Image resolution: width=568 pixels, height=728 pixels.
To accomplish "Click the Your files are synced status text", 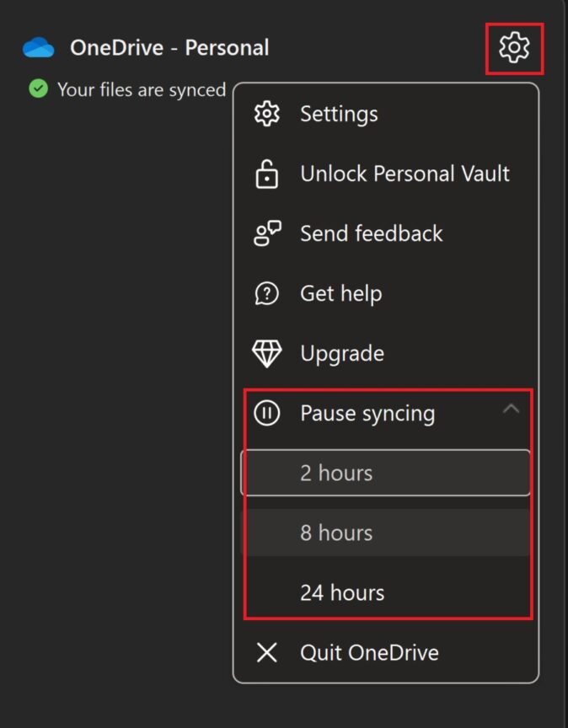I will coord(140,89).
